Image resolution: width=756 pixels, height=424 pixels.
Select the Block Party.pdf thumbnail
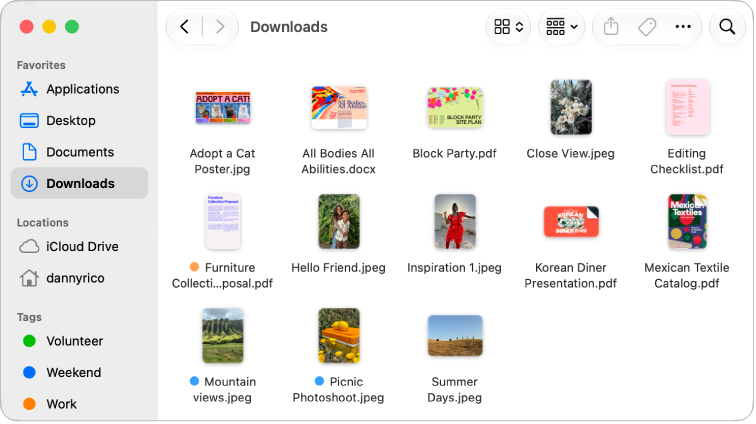click(455, 107)
